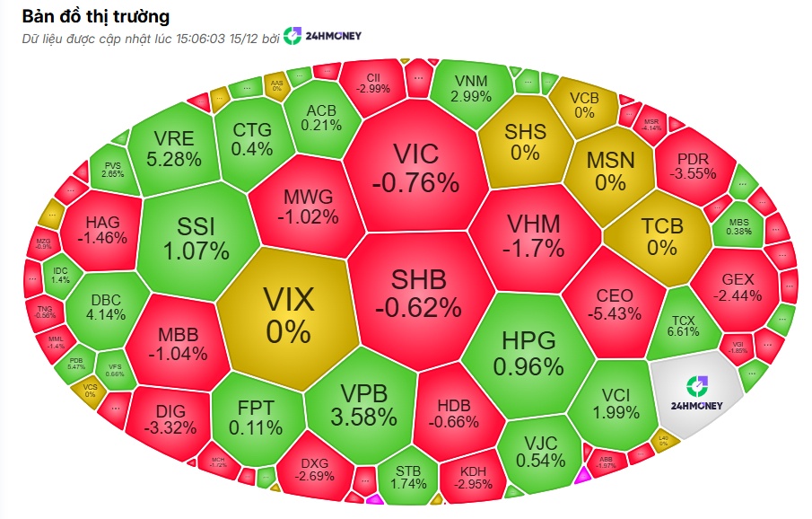812x519 pixels.
Task: Open the VHM -1.7% cell
Action: 534,235
